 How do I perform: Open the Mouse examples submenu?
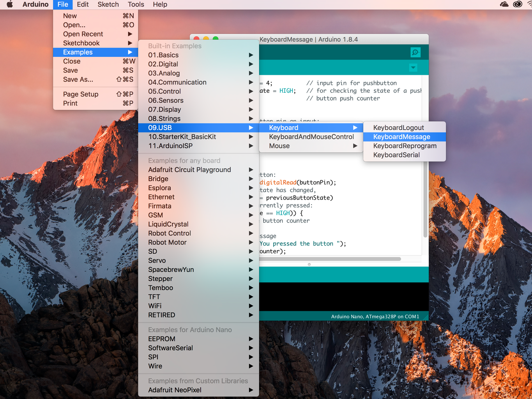point(311,146)
